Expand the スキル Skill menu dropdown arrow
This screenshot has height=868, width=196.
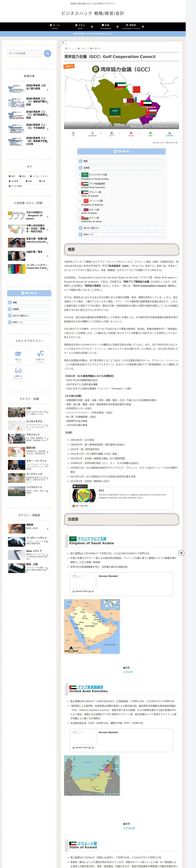[92, 27]
